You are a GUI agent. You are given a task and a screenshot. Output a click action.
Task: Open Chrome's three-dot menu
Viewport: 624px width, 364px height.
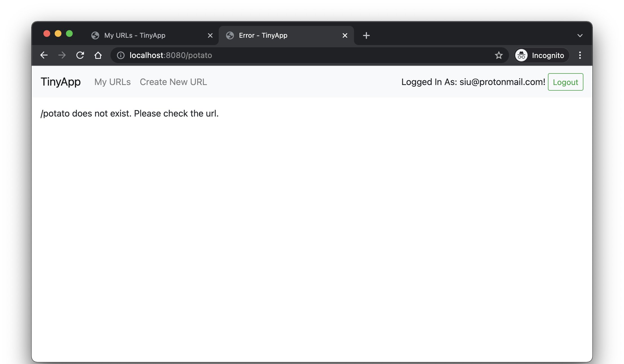[580, 55]
